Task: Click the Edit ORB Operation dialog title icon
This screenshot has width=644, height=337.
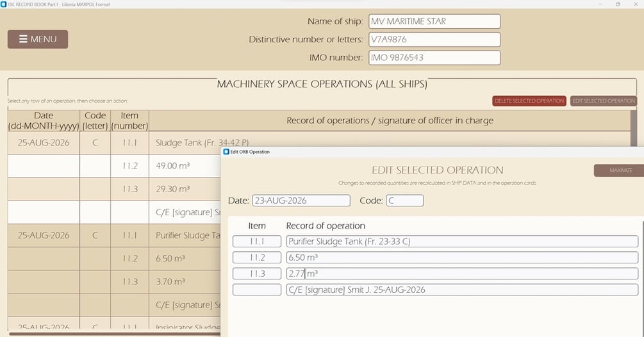Action: tap(226, 151)
